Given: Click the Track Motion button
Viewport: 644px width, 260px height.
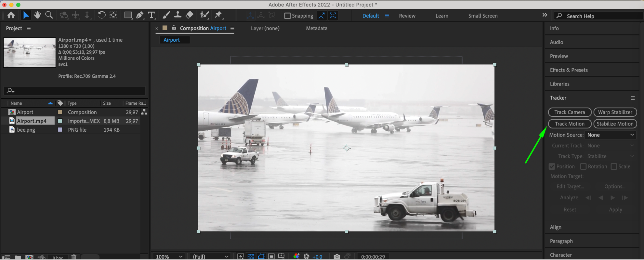Looking at the screenshot, I should point(570,124).
